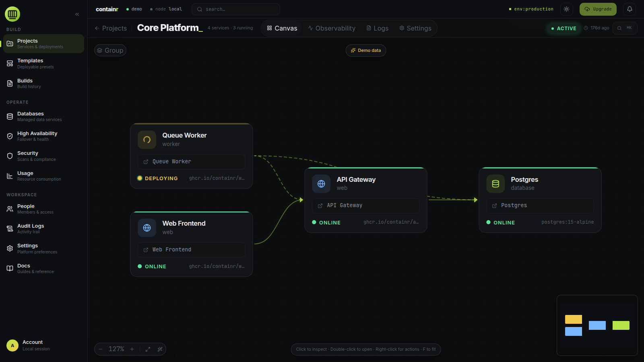Click the Audit Logs icon
Viewport: 644px width, 362px height.
click(10, 229)
